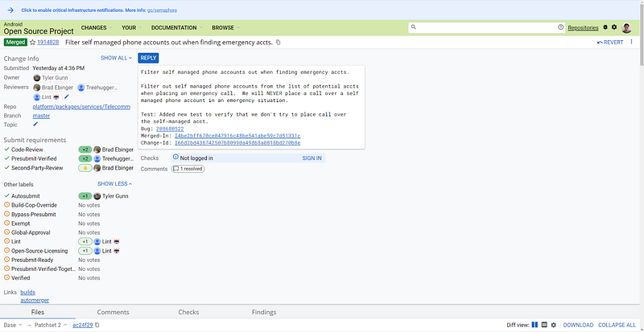Switch to the Files tab
Image resolution: width=644 pixels, height=332 pixels.
pyautogui.click(x=38, y=312)
